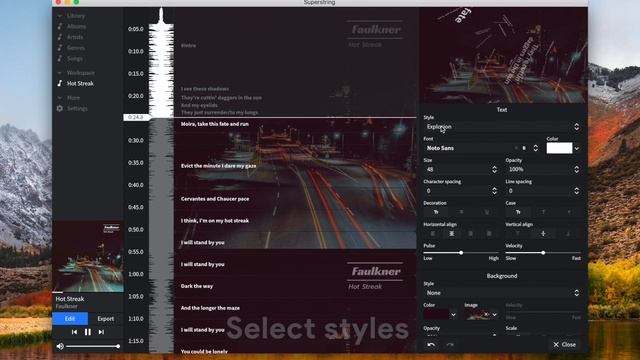Align text to top vertically

coord(518,234)
